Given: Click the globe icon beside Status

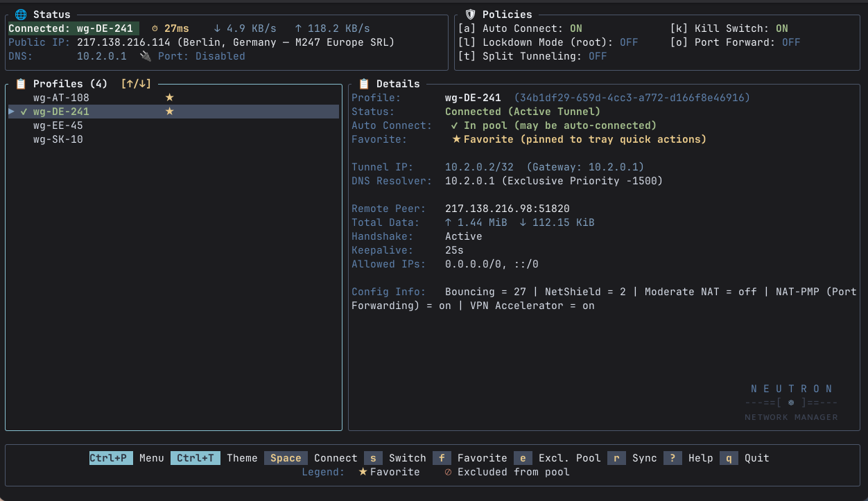Looking at the screenshot, I should click(20, 15).
